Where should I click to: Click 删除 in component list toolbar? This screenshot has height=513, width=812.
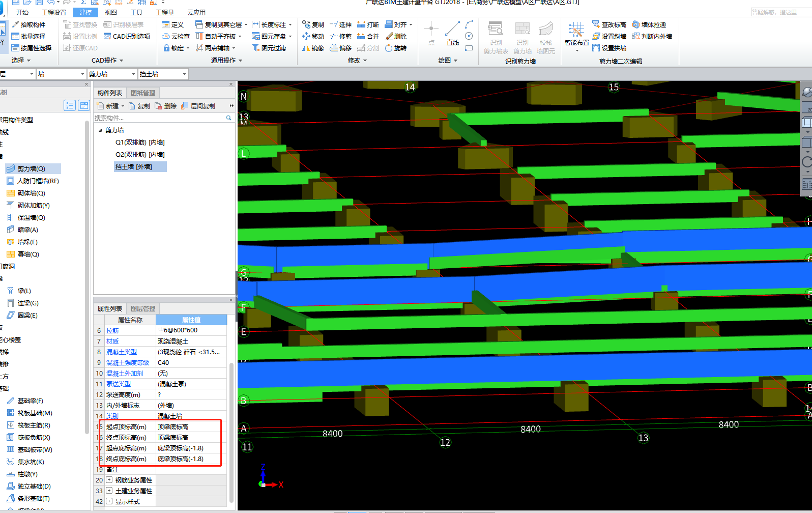pyautogui.click(x=166, y=106)
